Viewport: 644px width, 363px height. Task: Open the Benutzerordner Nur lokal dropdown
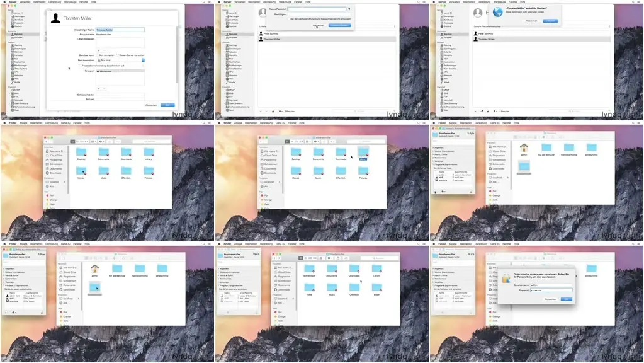[120, 60]
